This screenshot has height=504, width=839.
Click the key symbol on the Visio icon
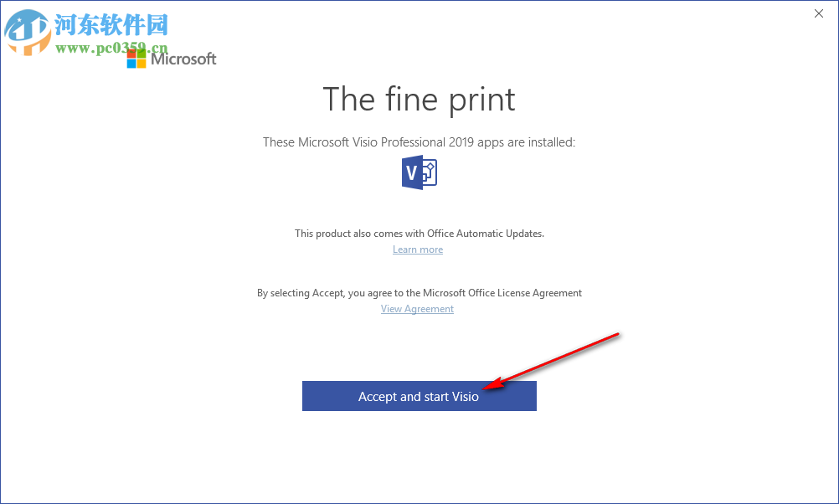tap(430, 170)
